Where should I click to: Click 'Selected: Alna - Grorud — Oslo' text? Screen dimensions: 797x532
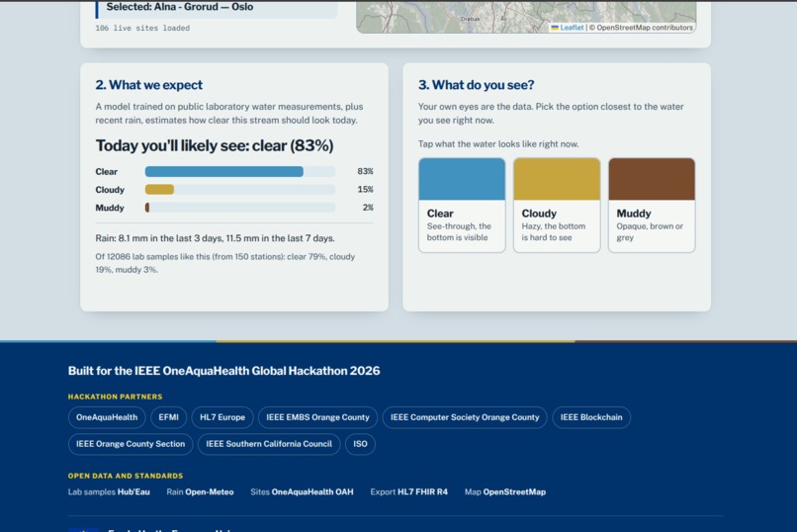[x=180, y=7]
